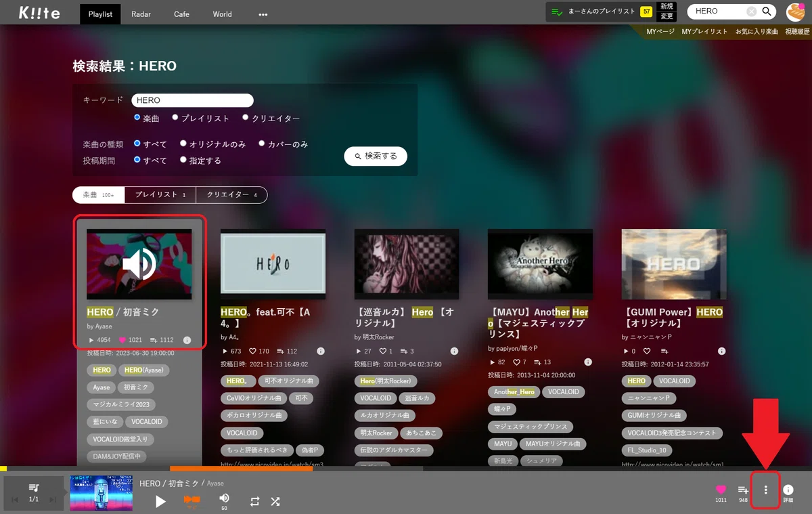Switch to the Playlist nav tab
Image resolution: width=812 pixels, height=514 pixels.
click(100, 14)
